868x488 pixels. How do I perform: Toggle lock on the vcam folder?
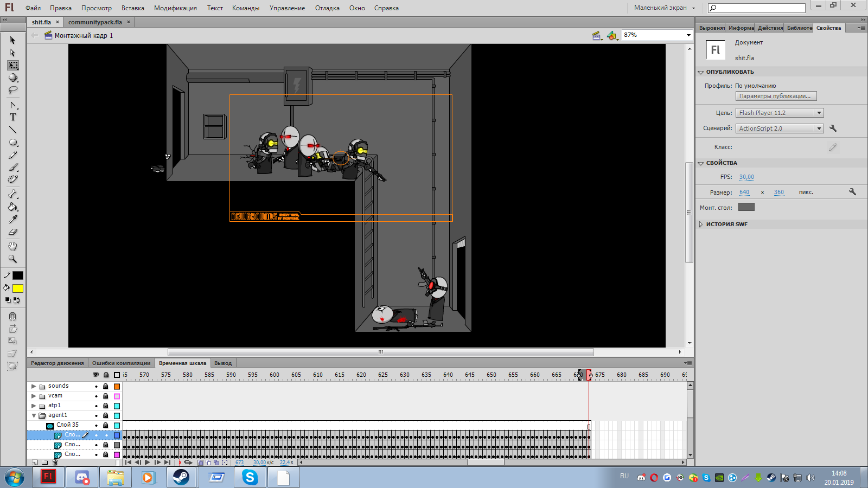click(106, 396)
